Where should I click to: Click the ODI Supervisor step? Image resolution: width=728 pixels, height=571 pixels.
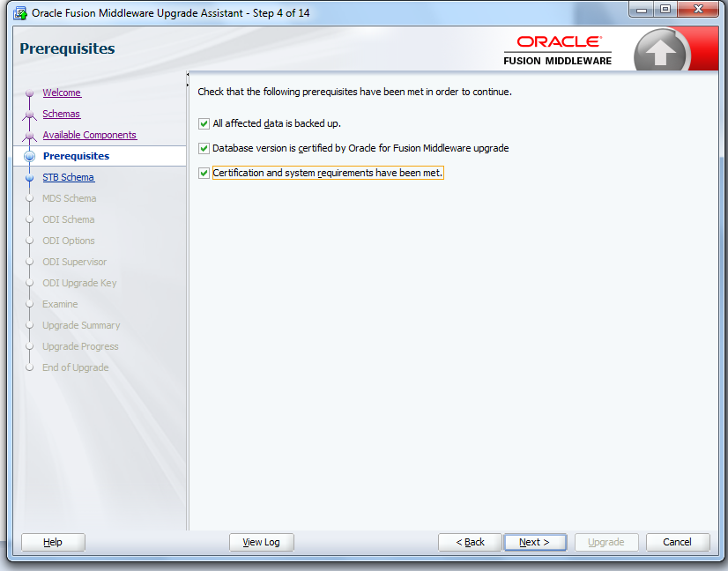point(74,262)
